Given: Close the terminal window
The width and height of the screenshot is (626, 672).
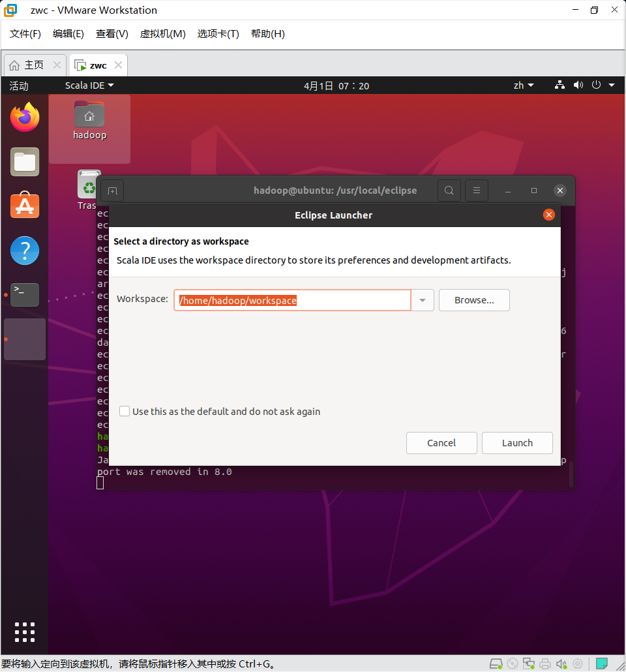Looking at the screenshot, I should pyautogui.click(x=560, y=191).
